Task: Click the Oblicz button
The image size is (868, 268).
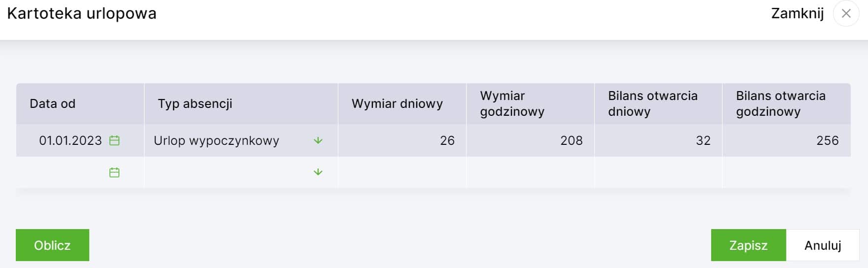Action: click(x=52, y=245)
